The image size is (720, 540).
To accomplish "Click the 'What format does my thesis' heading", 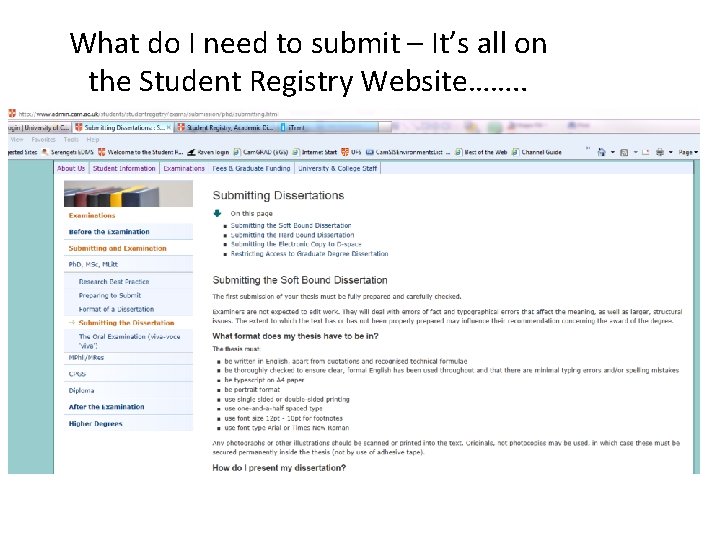I will tap(295, 336).
